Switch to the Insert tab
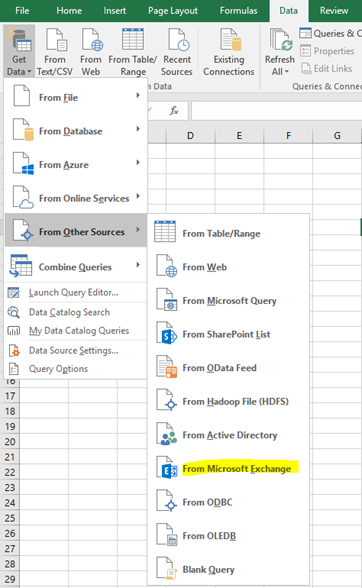 tap(115, 10)
